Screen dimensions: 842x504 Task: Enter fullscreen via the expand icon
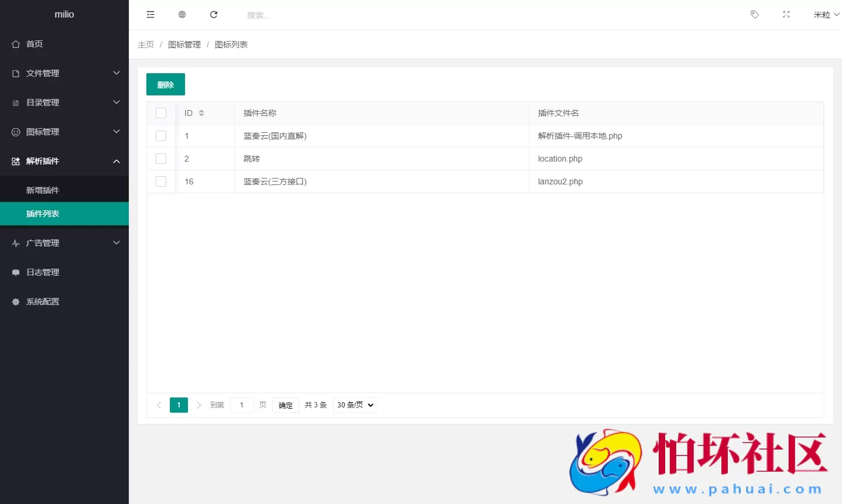786,14
